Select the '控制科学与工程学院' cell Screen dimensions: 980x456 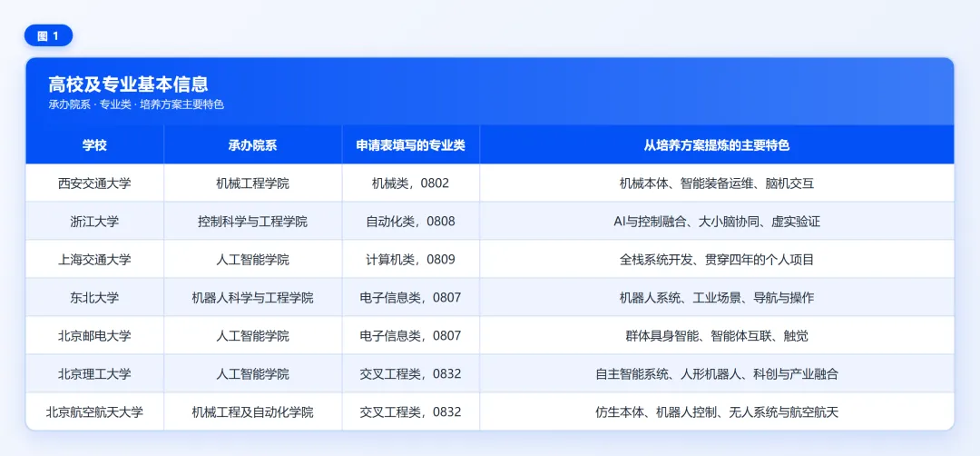(x=252, y=222)
